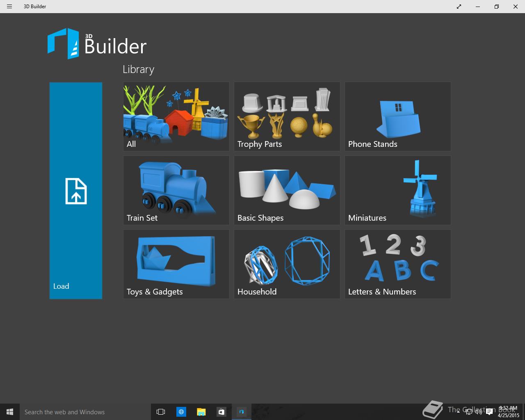525x420 pixels.
Task: Open the Letters & Numbers category
Action: [x=398, y=264]
